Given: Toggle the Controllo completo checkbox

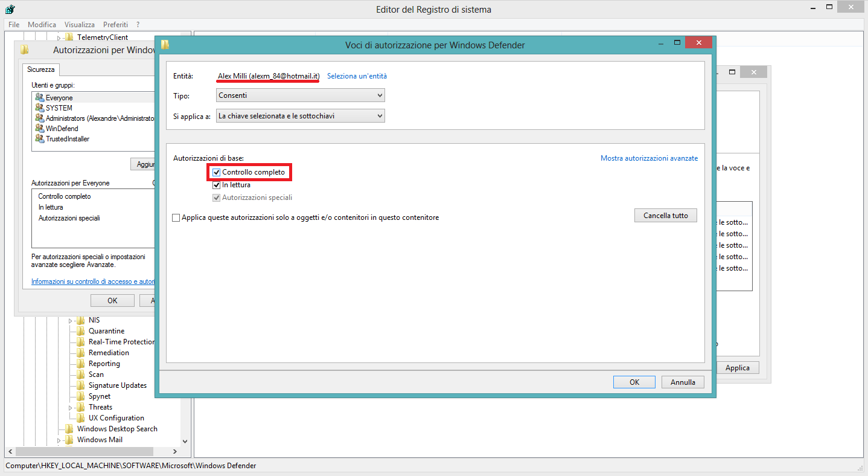Looking at the screenshot, I should pyautogui.click(x=217, y=172).
